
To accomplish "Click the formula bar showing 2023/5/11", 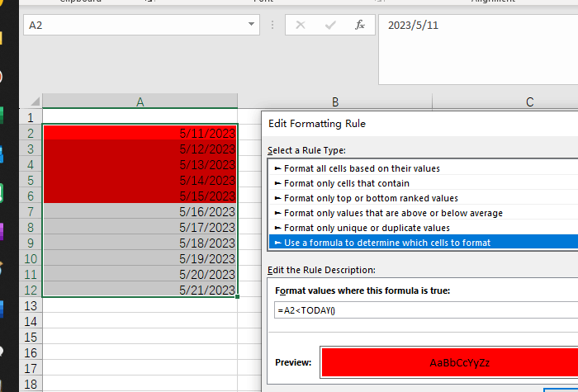I will click(478, 50).
